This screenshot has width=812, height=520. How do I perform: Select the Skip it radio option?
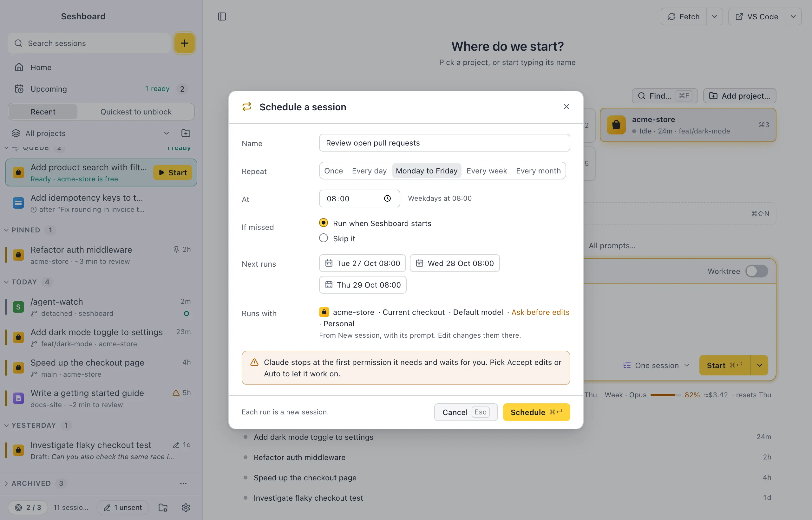[337, 238]
